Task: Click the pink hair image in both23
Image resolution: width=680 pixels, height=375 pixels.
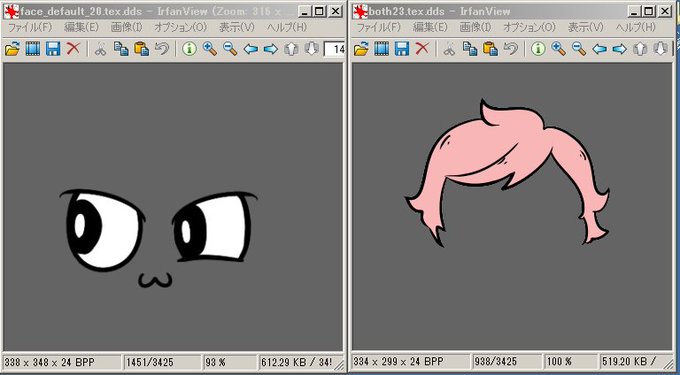Action: (x=507, y=173)
